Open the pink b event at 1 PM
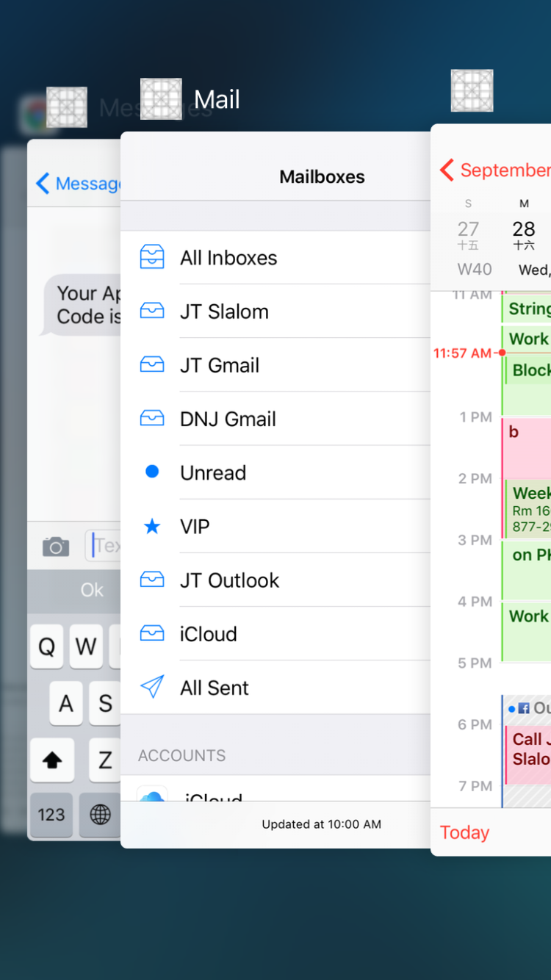 (x=527, y=447)
